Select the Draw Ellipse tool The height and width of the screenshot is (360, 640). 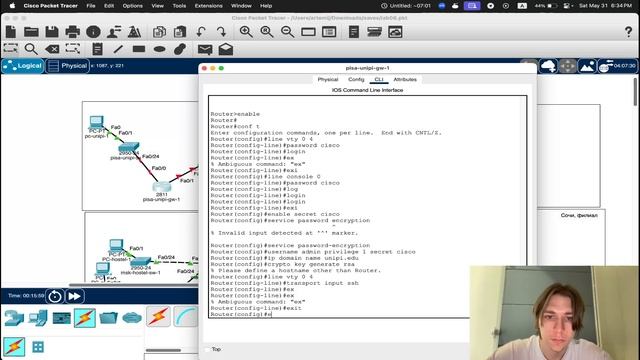pos(160,49)
